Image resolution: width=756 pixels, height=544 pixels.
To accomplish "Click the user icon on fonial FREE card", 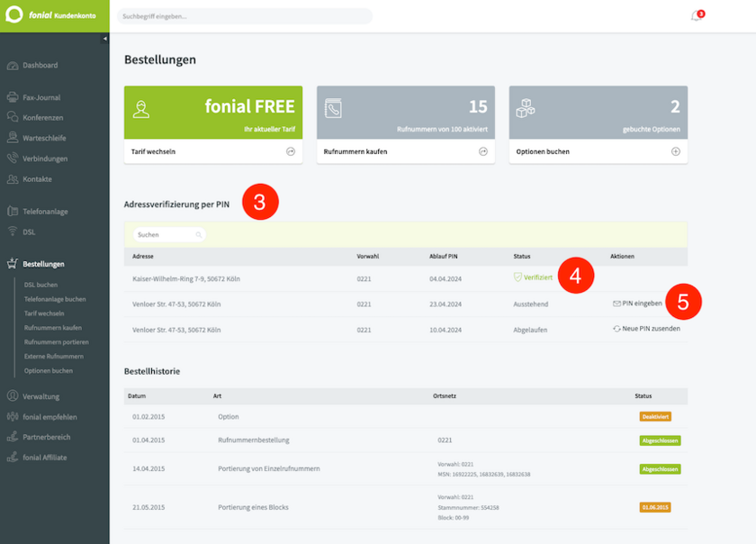I will pos(140,109).
